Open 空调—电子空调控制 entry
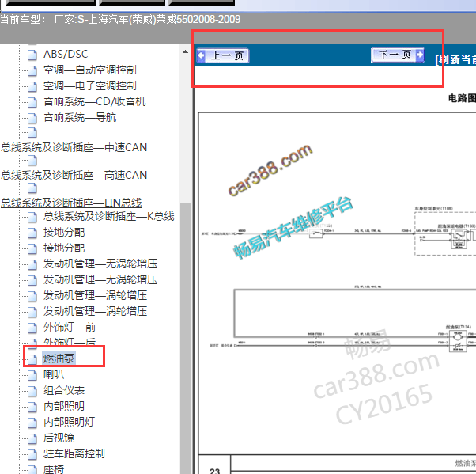This screenshot has width=476, height=474. (90, 85)
